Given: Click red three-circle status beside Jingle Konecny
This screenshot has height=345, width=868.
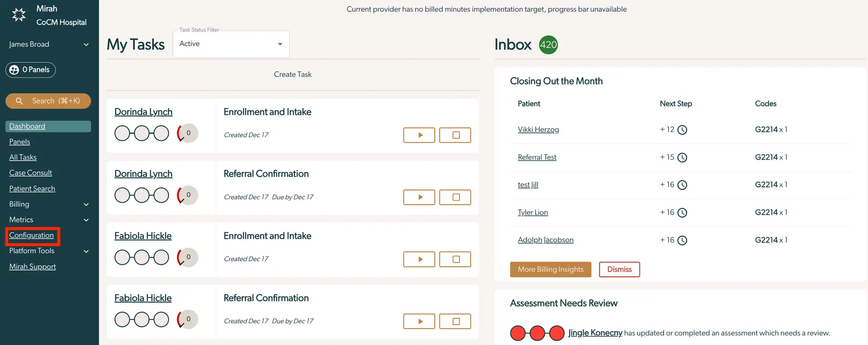Looking at the screenshot, I should (537, 333).
